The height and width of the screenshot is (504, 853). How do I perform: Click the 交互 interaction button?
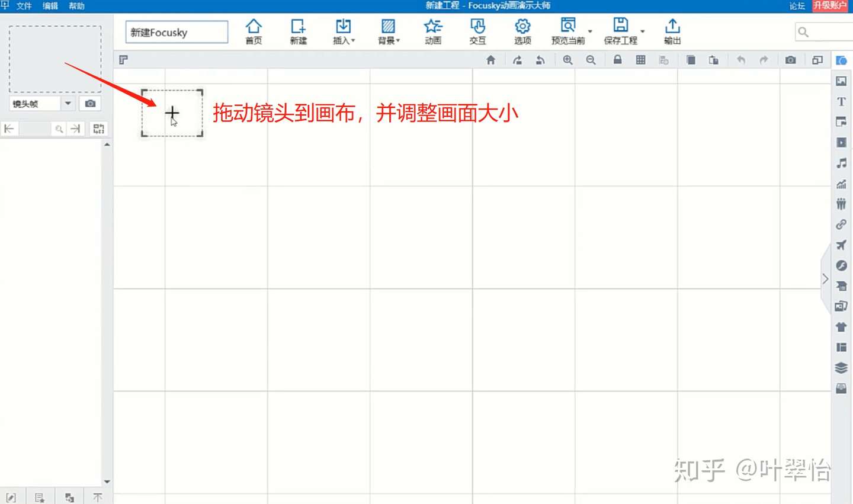tap(477, 31)
